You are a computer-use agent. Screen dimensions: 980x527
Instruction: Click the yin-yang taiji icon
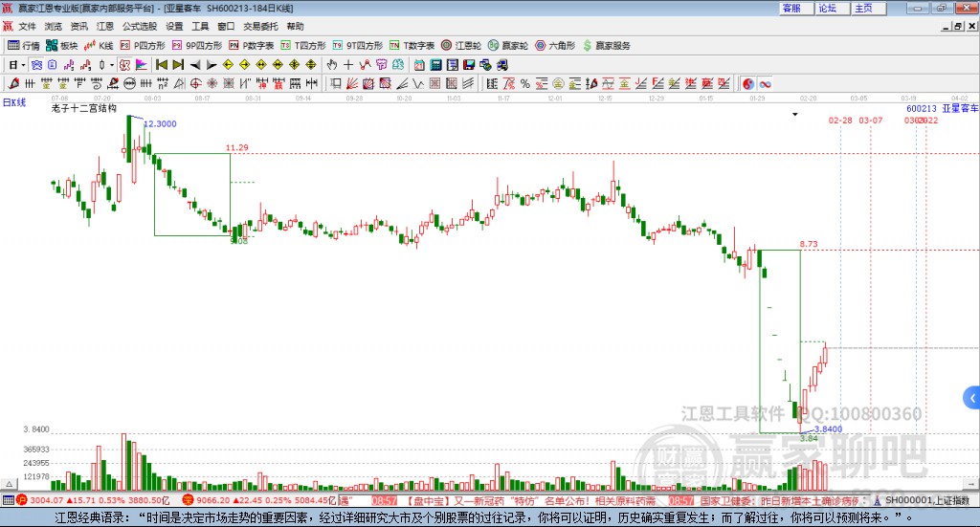(748, 83)
